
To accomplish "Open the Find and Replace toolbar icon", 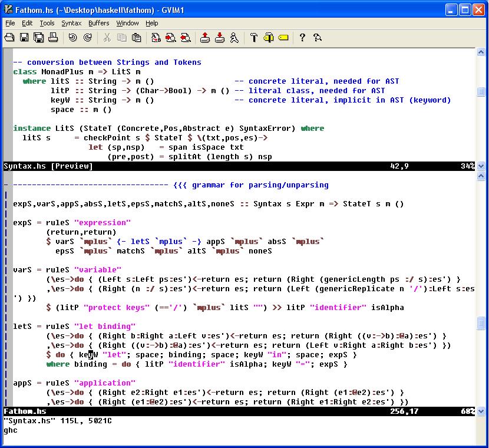I will (x=155, y=37).
